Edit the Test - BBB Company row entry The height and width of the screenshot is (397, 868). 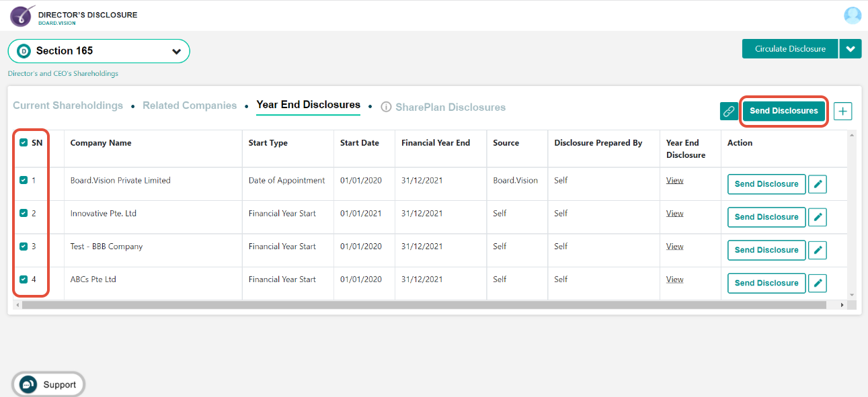point(817,249)
